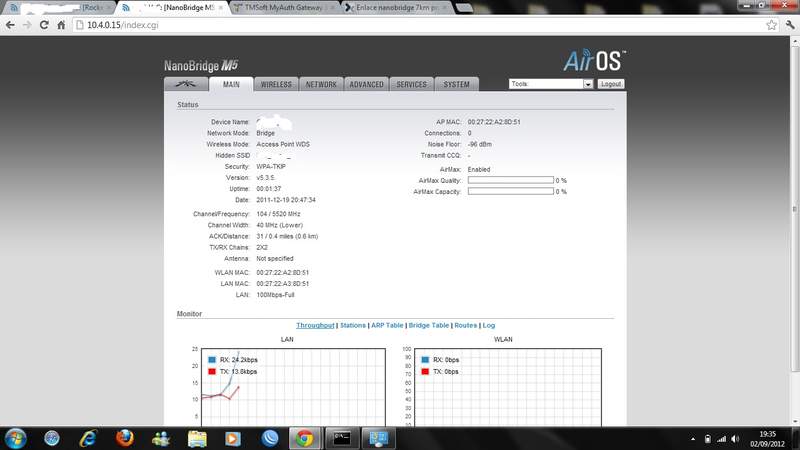The image size is (800, 450).
Task: Show the Throughput monitor
Action: [315, 326]
